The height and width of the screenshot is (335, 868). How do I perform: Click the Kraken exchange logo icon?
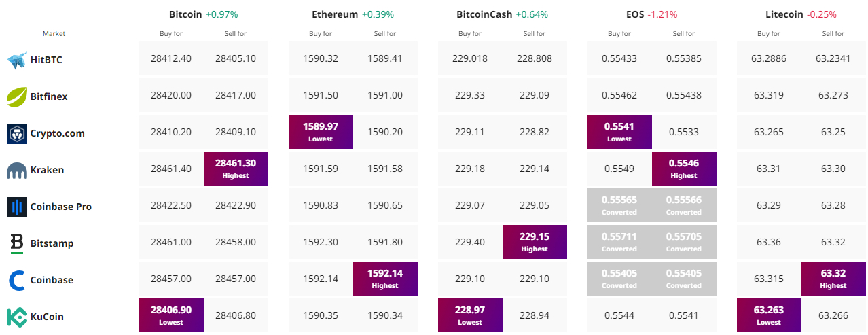(16, 170)
